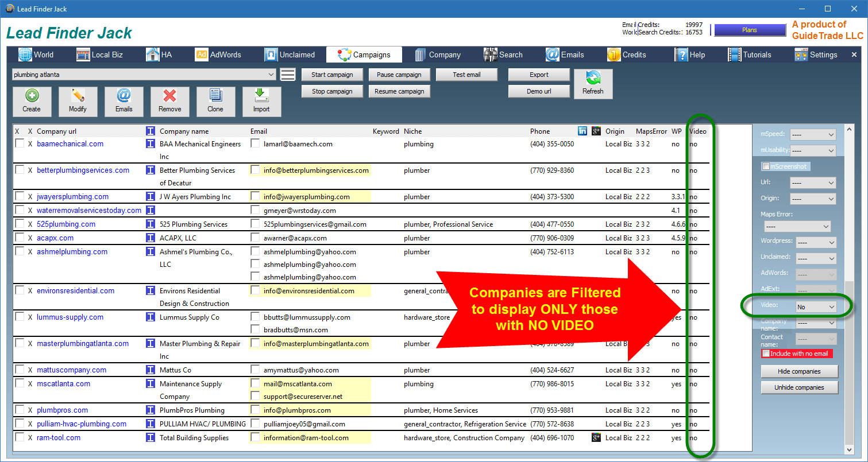Open the hamburger menu beside campaign selector
Viewport: 868px width, 462px height.
tap(288, 75)
